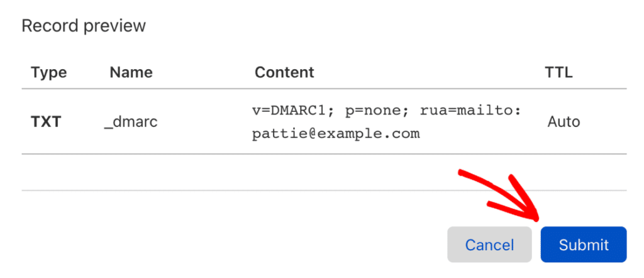Select the Type column header
Screen dimensions: 644x278
coord(49,73)
